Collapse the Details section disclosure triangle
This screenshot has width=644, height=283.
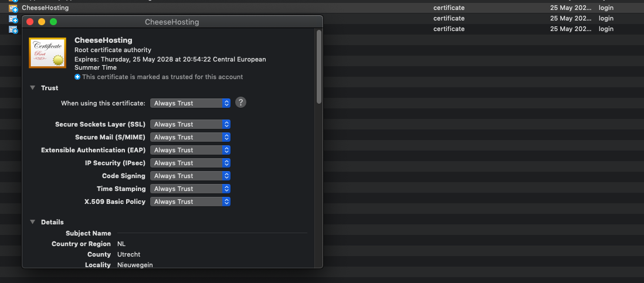pyautogui.click(x=32, y=222)
